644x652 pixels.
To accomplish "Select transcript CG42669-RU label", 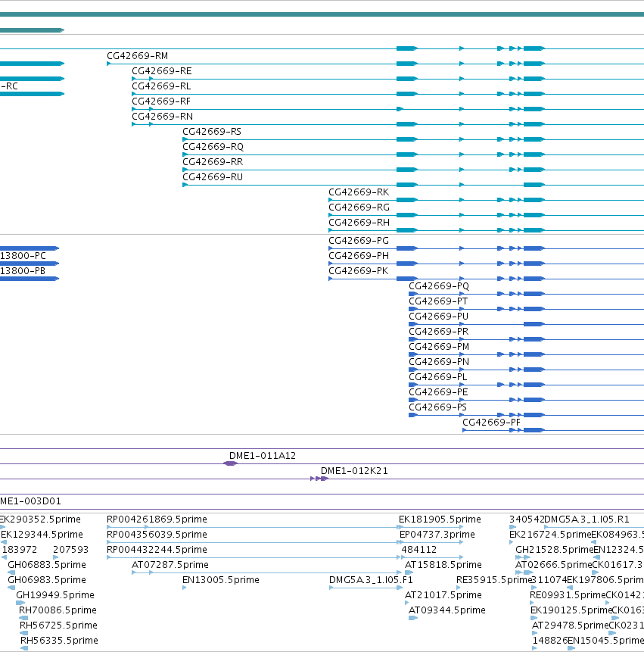I will coord(213,177).
